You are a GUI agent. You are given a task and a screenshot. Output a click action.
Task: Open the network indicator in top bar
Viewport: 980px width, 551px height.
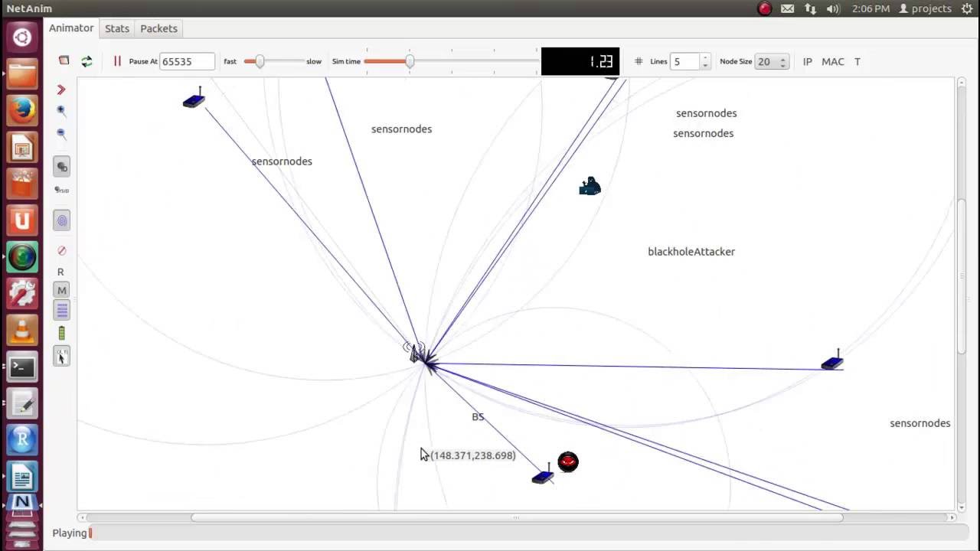tap(810, 8)
